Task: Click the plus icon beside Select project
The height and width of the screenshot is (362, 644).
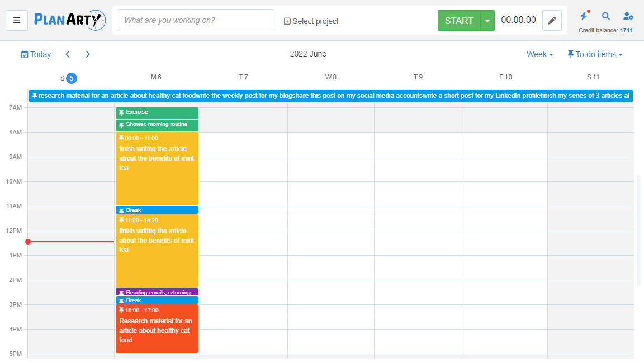Action: (287, 21)
